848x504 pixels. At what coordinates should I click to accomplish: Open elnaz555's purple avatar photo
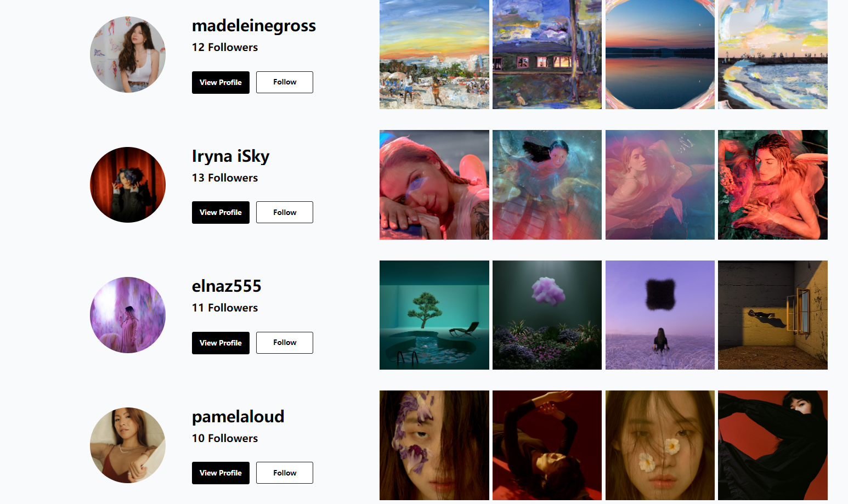coord(128,315)
